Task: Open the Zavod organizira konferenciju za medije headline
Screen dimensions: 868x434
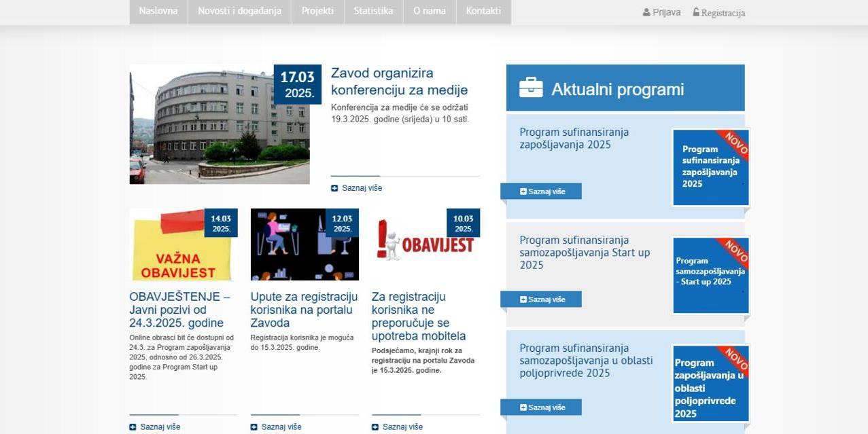Action: pyautogui.click(x=399, y=82)
